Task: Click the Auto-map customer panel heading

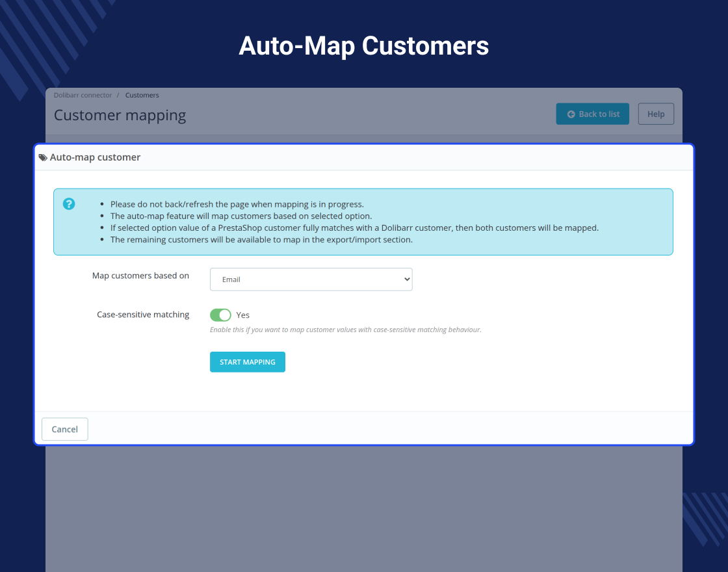Action: (x=95, y=157)
